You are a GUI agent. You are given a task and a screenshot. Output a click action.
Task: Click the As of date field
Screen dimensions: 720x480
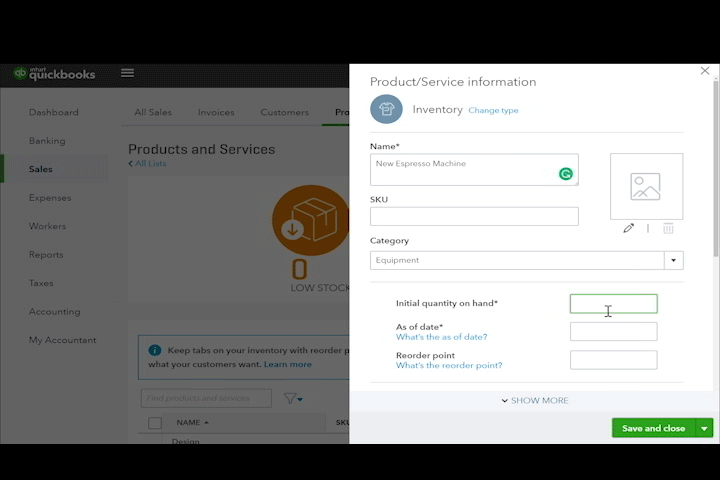613,332
